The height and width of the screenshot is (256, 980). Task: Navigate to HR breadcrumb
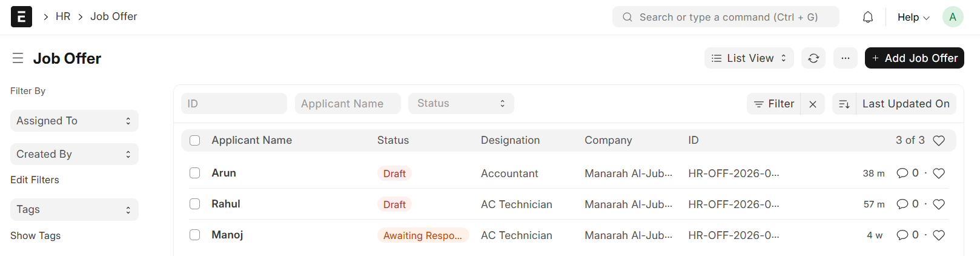(63, 16)
